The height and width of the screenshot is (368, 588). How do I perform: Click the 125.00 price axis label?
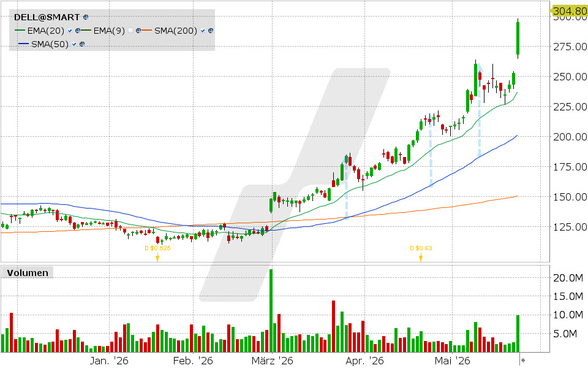point(570,227)
